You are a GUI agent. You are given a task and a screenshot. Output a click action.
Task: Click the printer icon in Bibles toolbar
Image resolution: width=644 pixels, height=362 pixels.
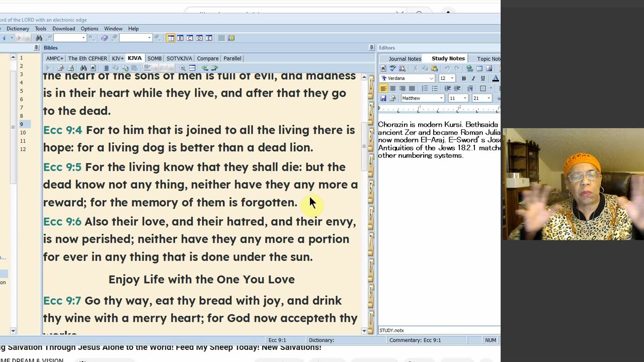[70, 68]
